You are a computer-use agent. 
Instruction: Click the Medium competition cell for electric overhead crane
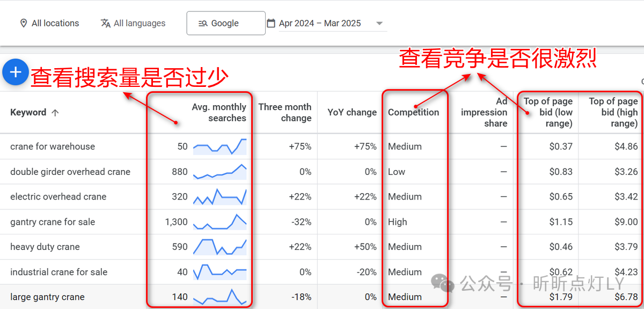click(x=404, y=196)
